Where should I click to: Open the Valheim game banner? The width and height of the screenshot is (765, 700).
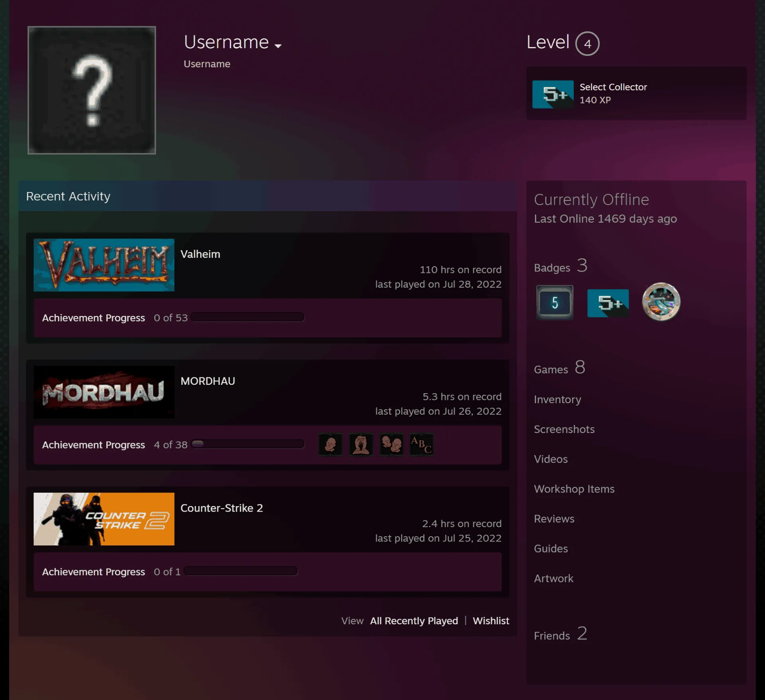point(104,265)
